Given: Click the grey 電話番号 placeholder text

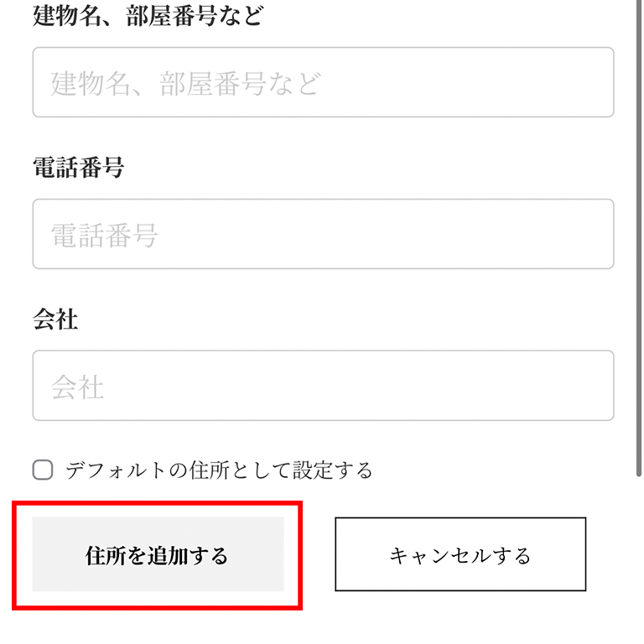Looking at the screenshot, I should [104, 236].
